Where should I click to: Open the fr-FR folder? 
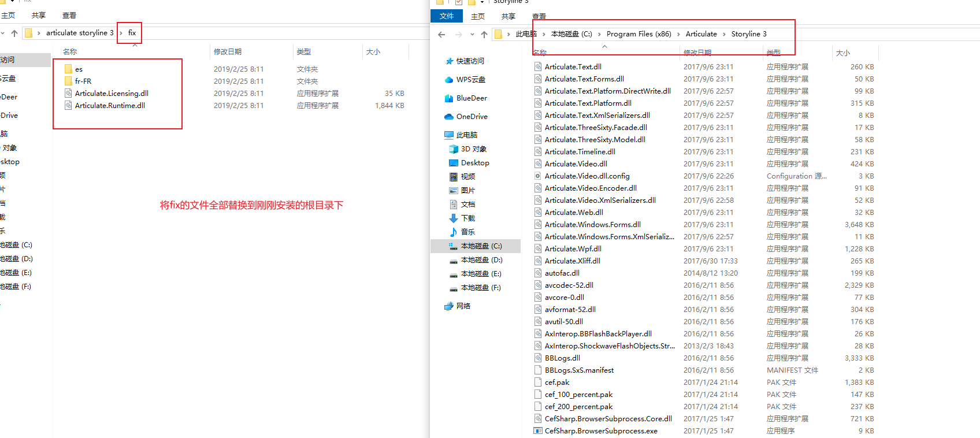pyautogui.click(x=83, y=81)
